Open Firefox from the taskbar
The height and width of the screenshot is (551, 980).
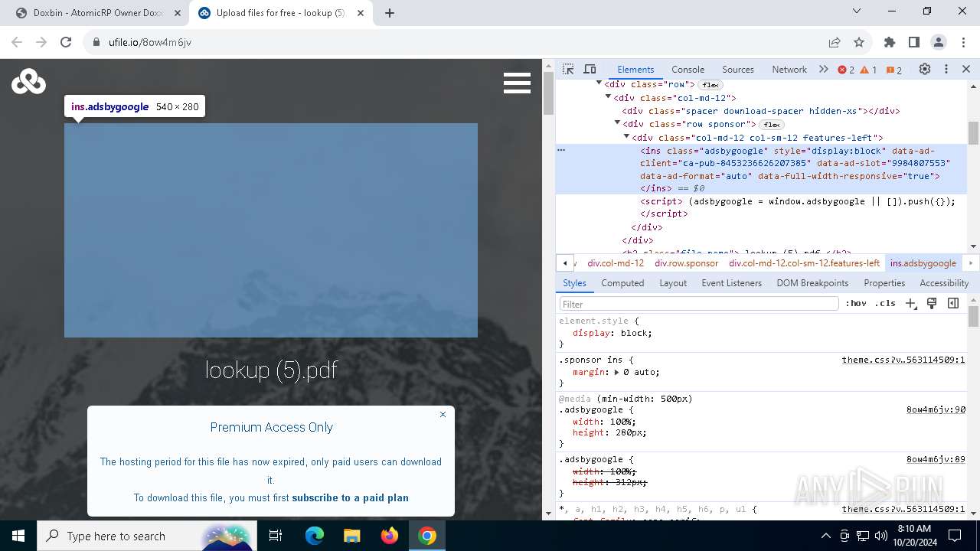pyautogui.click(x=390, y=536)
